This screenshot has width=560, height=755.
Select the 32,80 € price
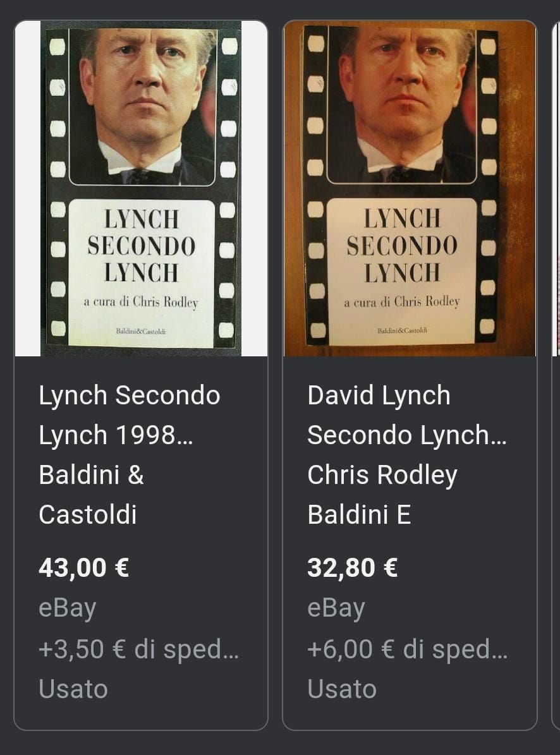pyautogui.click(x=353, y=567)
